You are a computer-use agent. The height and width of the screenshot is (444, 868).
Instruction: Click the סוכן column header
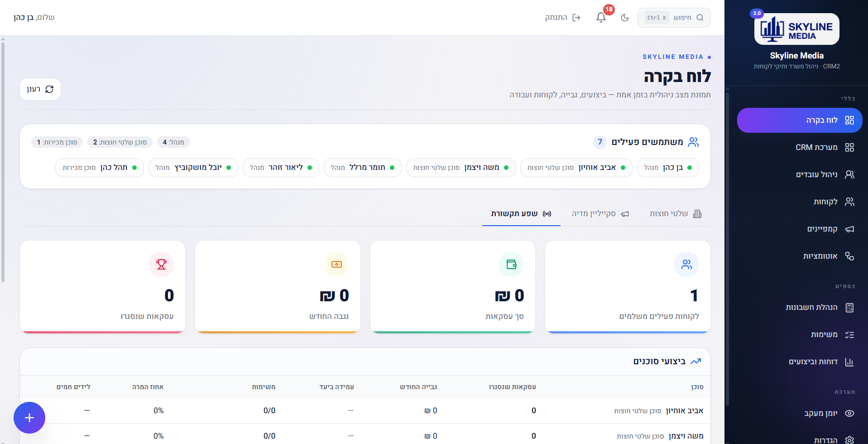[697, 387]
